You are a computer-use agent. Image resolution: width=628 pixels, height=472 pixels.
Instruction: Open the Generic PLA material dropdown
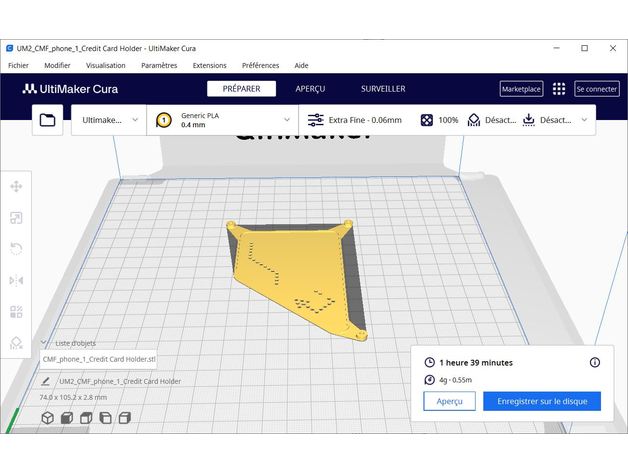224,120
